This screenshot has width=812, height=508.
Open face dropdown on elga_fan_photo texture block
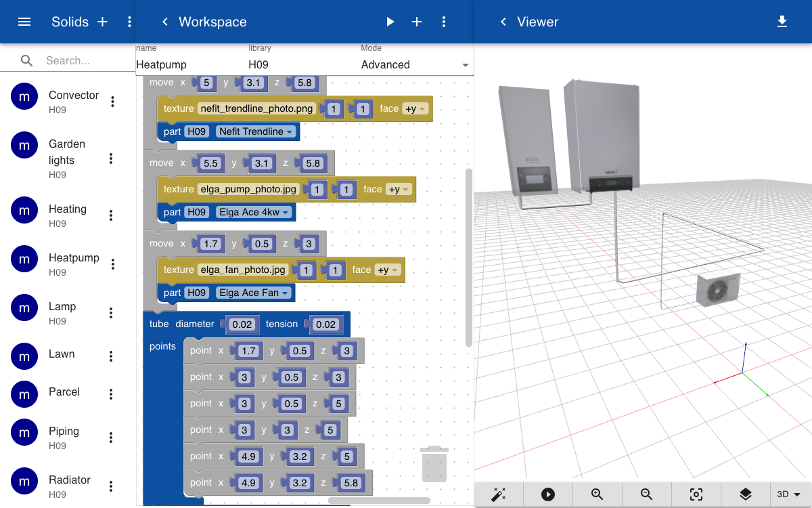(x=388, y=270)
